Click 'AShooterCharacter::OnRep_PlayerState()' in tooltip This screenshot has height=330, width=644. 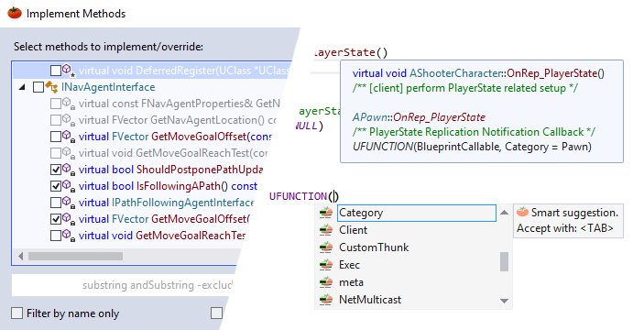pos(507,73)
